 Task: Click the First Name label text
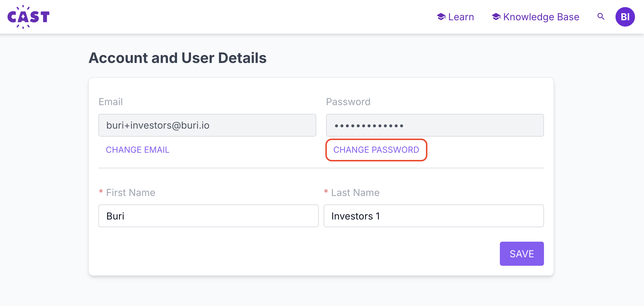[130, 193]
